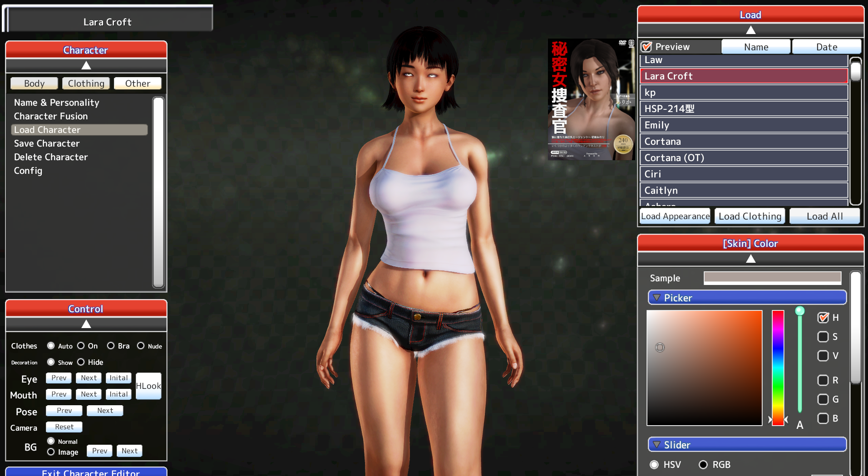868x476 pixels.
Task: Select BG Normal radio button
Action: 51,441
